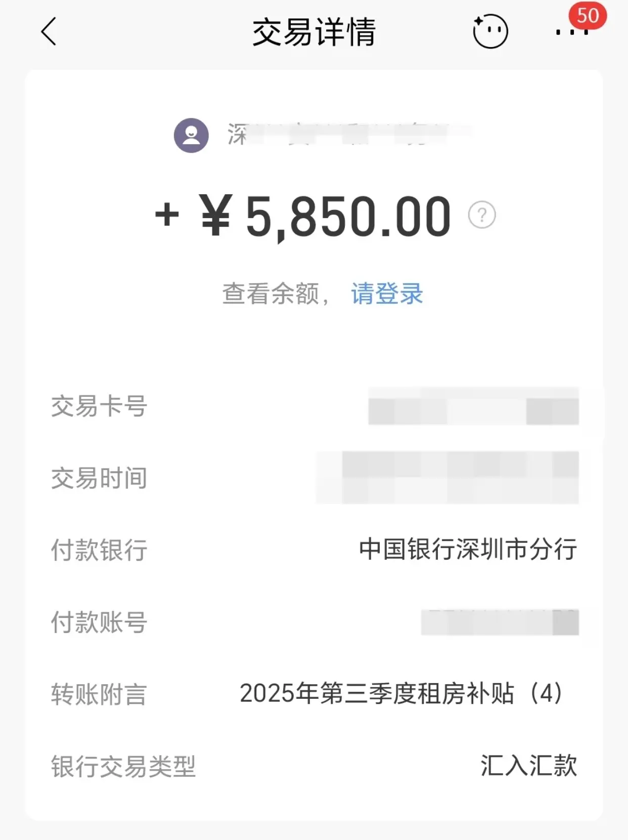Open the smiley face assistant icon
Viewport: 628px width, 840px height.
point(490,31)
